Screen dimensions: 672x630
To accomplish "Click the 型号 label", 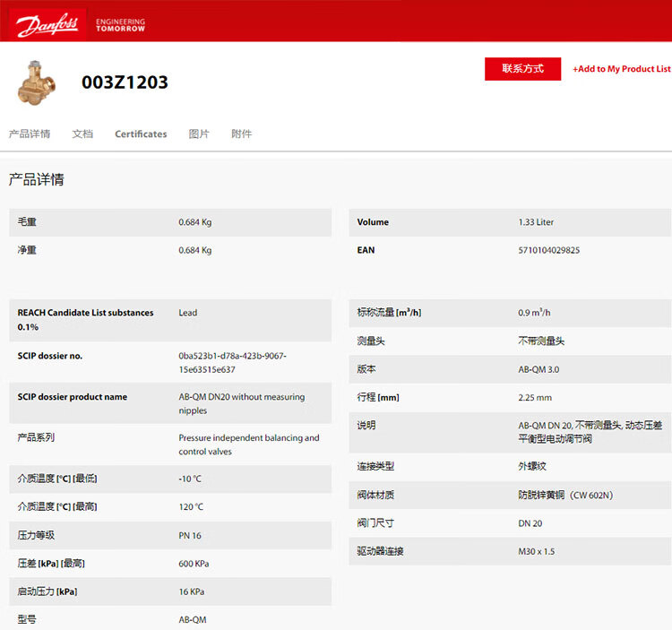I will (27, 619).
